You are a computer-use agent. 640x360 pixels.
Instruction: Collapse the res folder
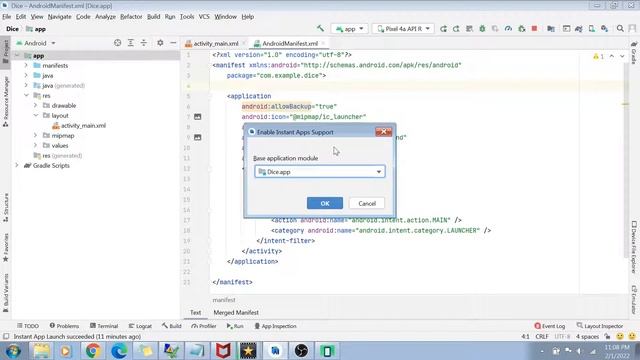coord(27,96)
